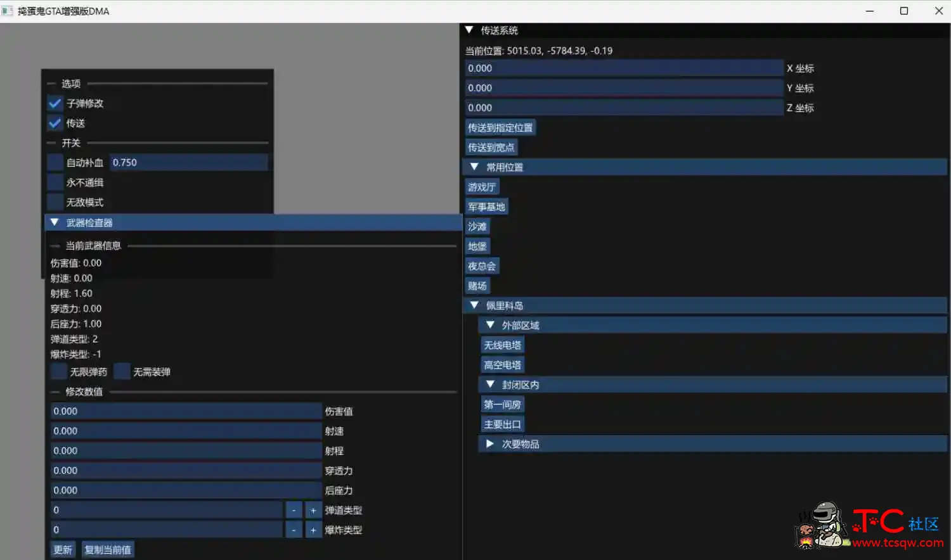
Task: Click the 射程 modify input field
Action: click(x=186, y=451)
